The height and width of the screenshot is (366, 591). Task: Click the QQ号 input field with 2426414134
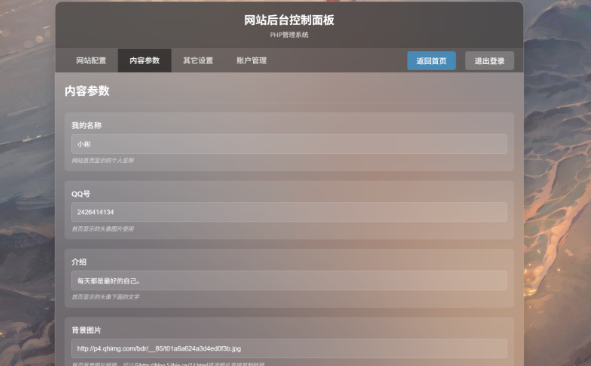point(289,212)
